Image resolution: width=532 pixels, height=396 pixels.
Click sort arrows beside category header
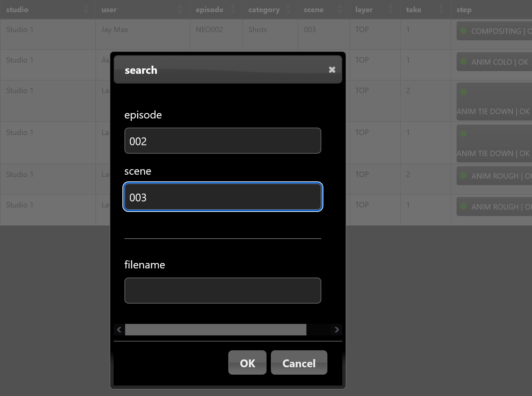288,9
